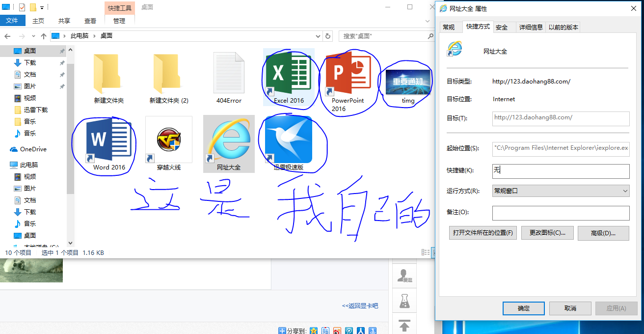Click the 高级(D)... button
Viewport: 644px width, 334px height.
tap(603, 233)
